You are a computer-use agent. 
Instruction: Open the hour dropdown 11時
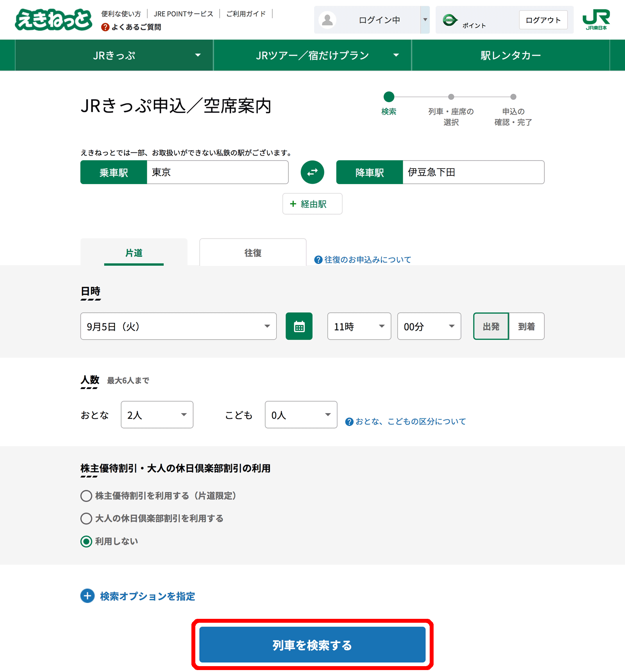click(x=359, y=326)
